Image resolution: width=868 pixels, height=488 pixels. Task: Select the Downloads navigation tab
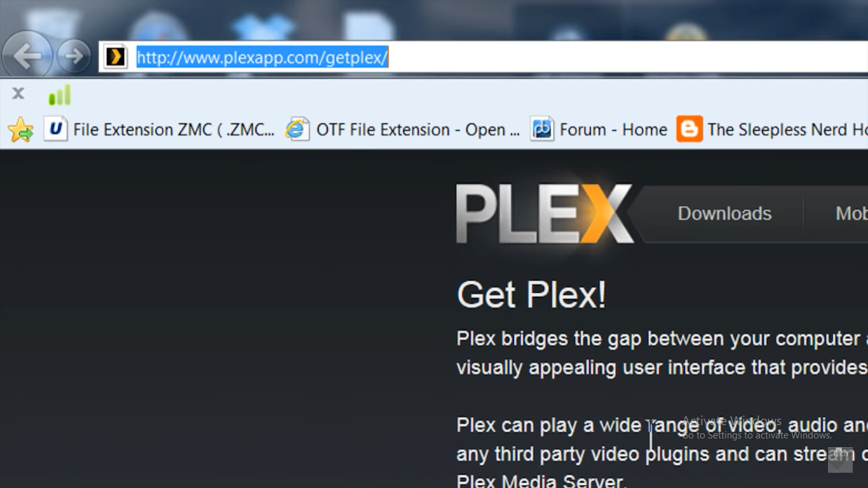(x=724, y=213)
